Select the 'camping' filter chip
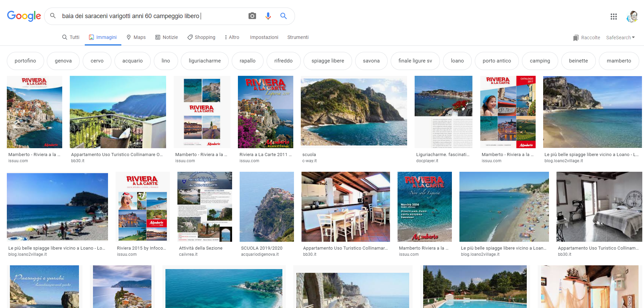The image size is (644, 308). coord(540,61)
